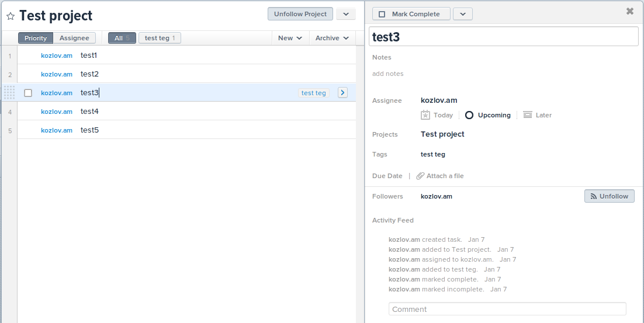644x323 pixels.
Task: Select the Upcoming circle icon
Action: click(x=469, y=115)
